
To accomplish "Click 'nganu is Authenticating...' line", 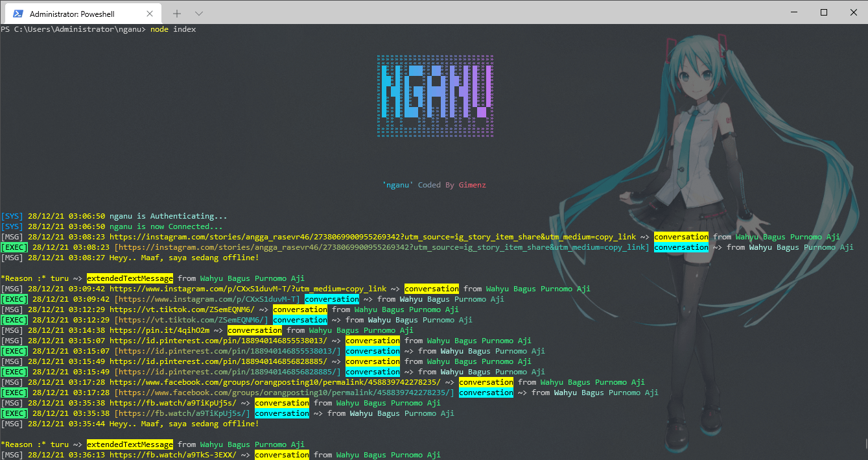I will point(169,216).
